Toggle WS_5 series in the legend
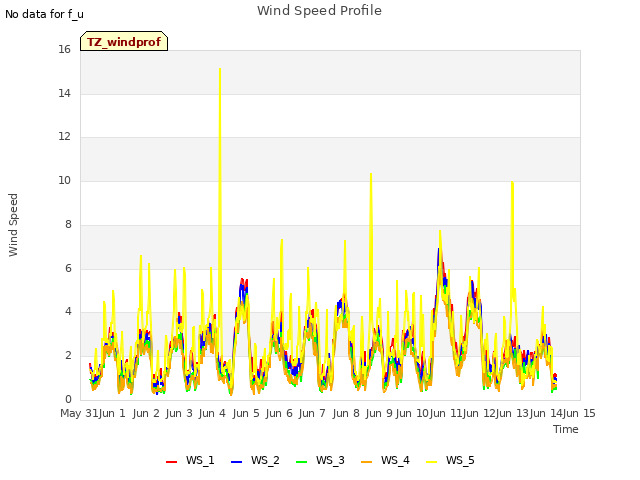The height and width of the screenshot is (480, 640). [x=450, y=461]
